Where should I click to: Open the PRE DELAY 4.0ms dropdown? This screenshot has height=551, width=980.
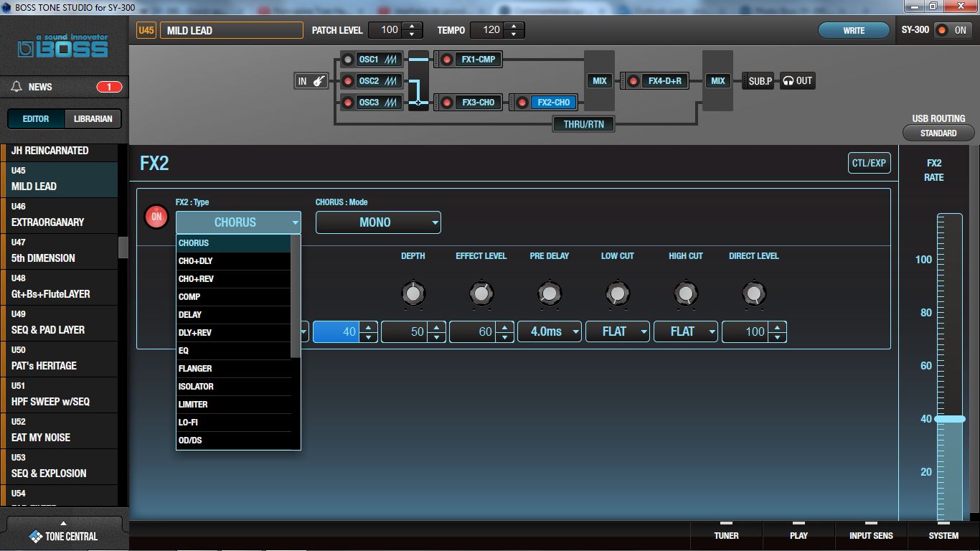pos(550,331)
